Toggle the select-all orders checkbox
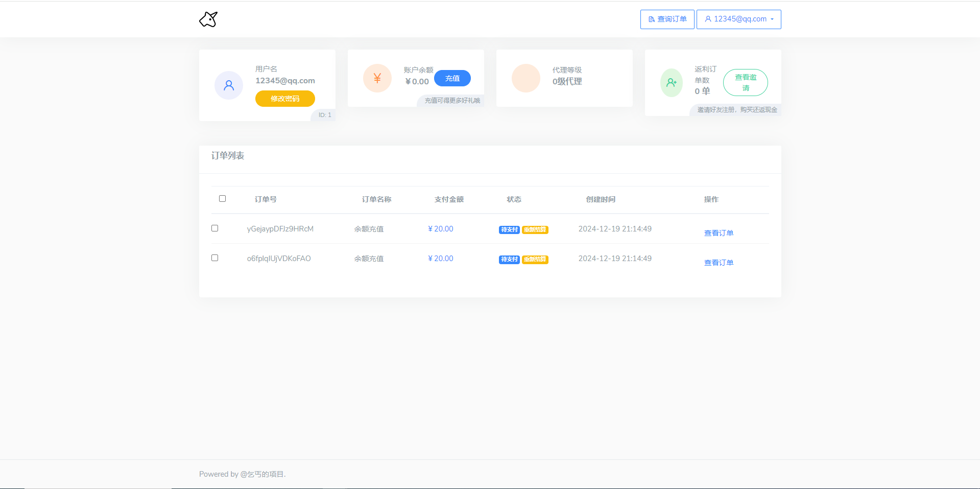This screenshot has height=489, width=980. (x=222, y=199)
